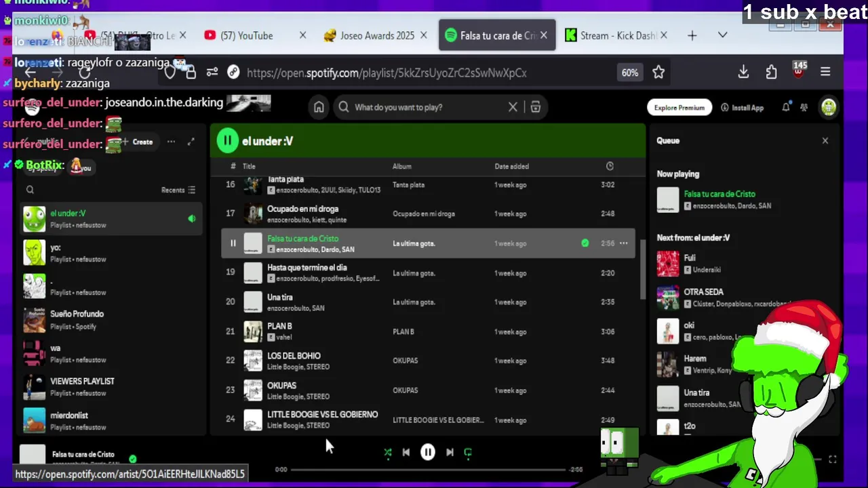Select the track 'OKUPAS' in the title column

coord(281,386)
